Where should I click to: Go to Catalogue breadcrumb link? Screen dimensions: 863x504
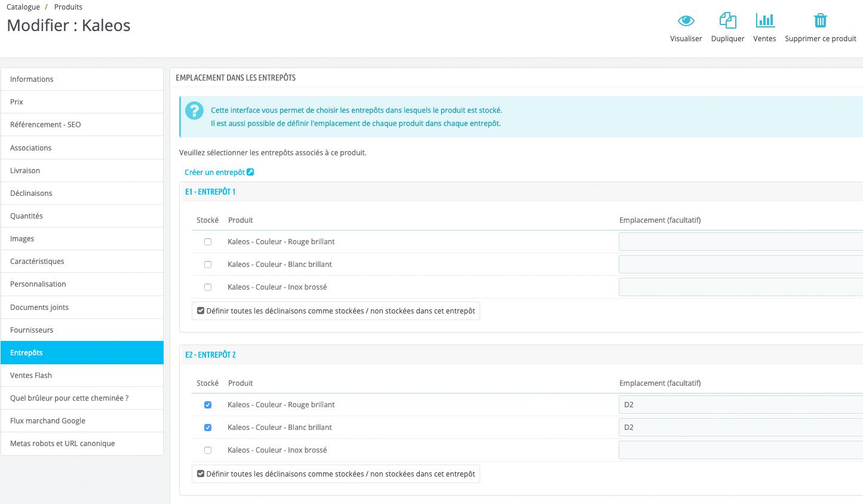23,7
